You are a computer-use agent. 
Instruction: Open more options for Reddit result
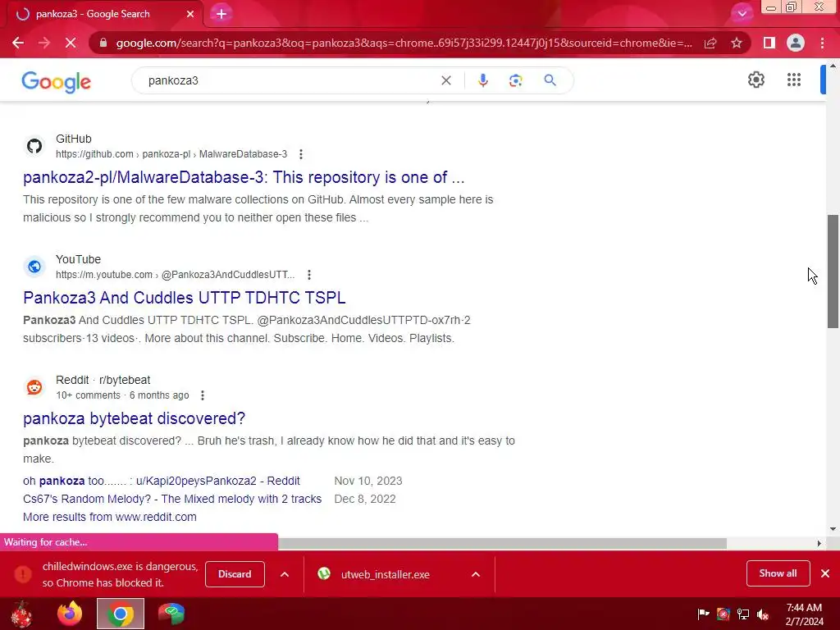[203, 395]
